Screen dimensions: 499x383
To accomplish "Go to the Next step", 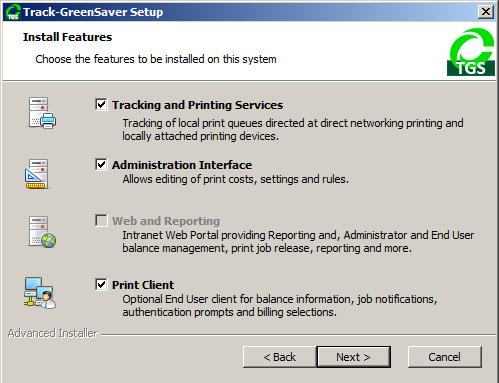I will 353,357.
